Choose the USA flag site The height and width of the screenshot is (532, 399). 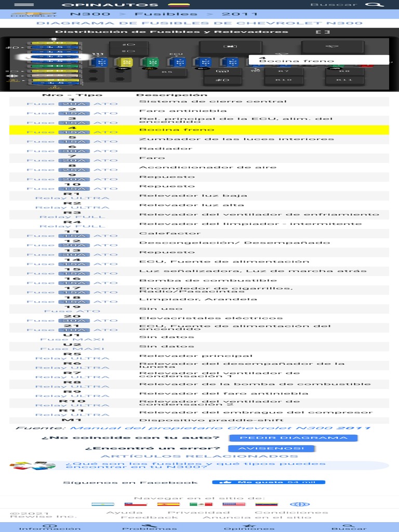click(234, 504)
